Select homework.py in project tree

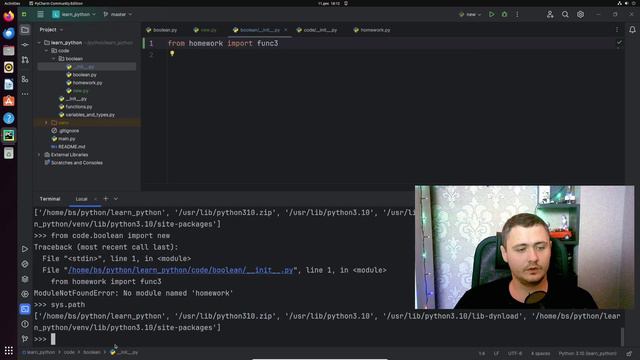(87, 83)
